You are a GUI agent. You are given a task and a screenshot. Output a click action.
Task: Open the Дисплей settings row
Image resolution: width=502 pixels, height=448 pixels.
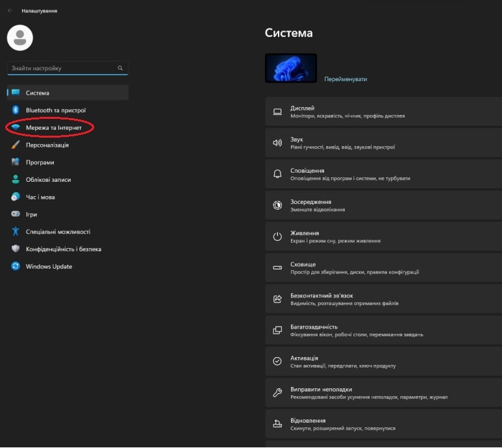point(384,112)
